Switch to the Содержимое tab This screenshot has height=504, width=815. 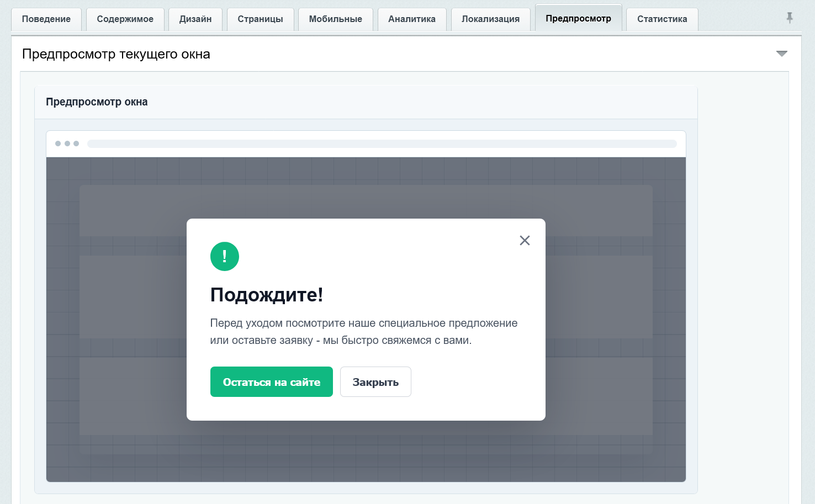[125, 19]
